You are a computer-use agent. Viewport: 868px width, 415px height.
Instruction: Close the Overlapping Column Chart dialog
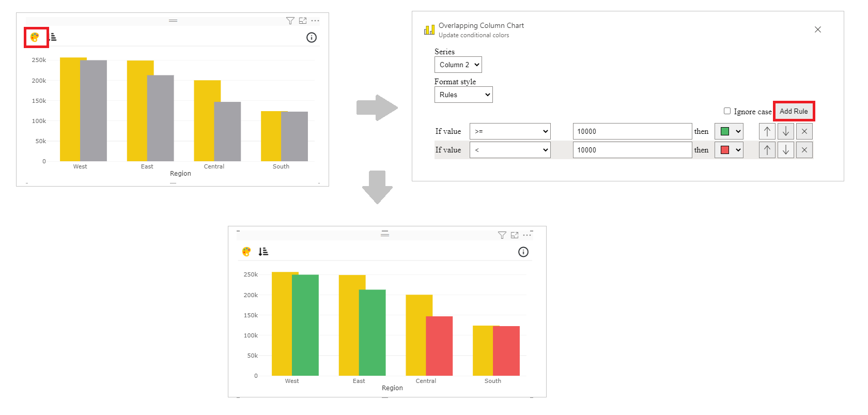817,29
